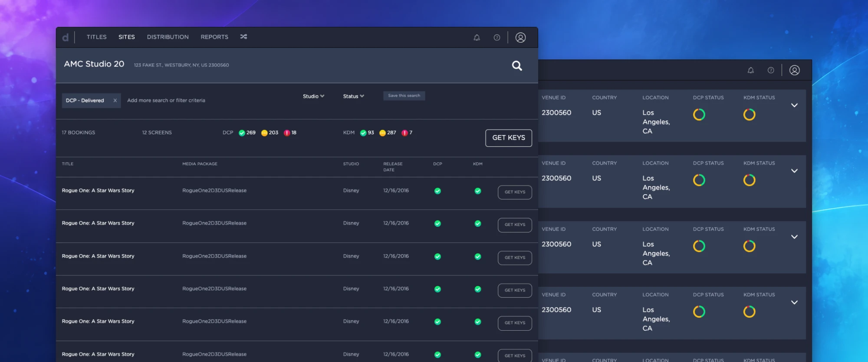This screenshot has width=868, height=362.
Task: Open user profile icon in the back window
Action: [794, 70]
